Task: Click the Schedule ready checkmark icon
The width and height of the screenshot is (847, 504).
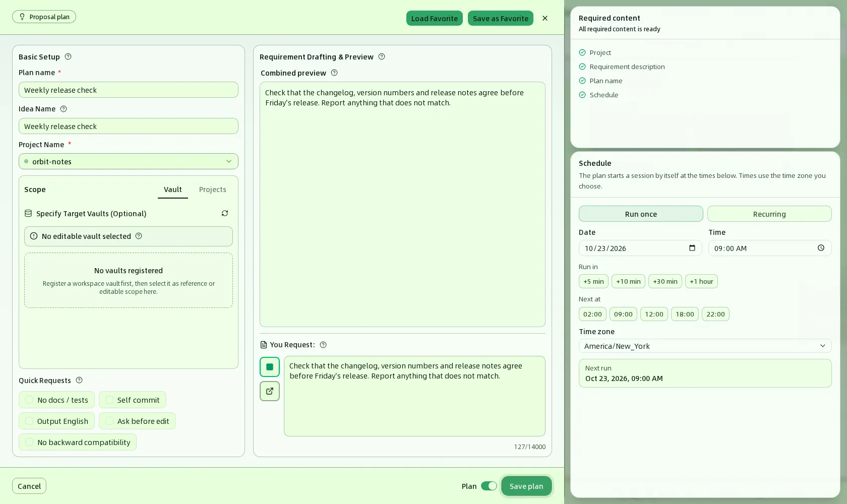Action: (x=582, y=95)
